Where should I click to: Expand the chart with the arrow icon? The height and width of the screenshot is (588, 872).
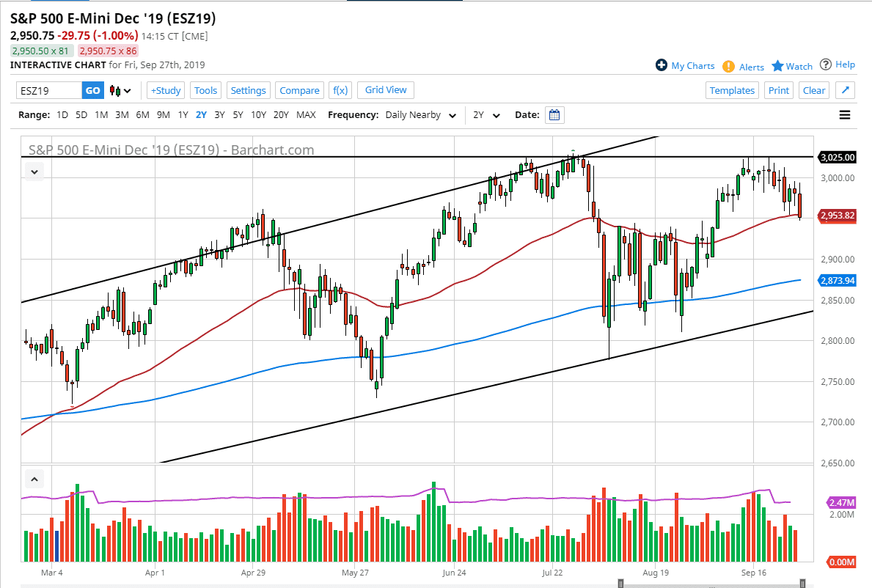click(845, 89)
